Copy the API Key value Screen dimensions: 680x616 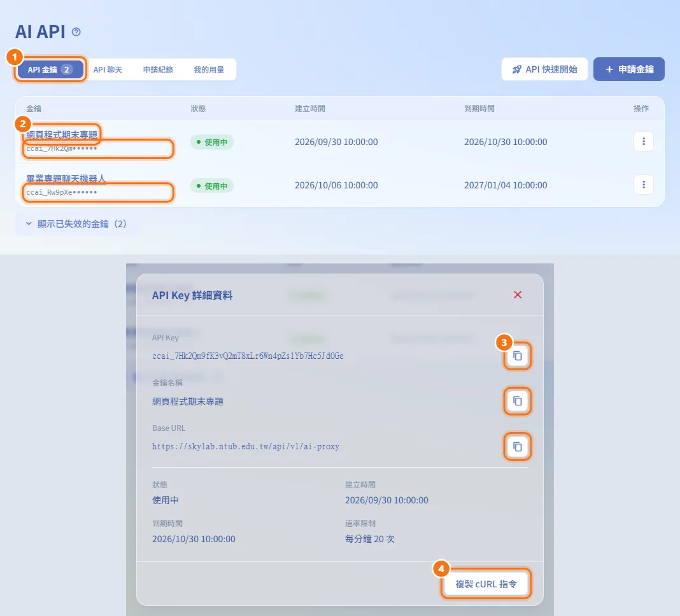518,356
